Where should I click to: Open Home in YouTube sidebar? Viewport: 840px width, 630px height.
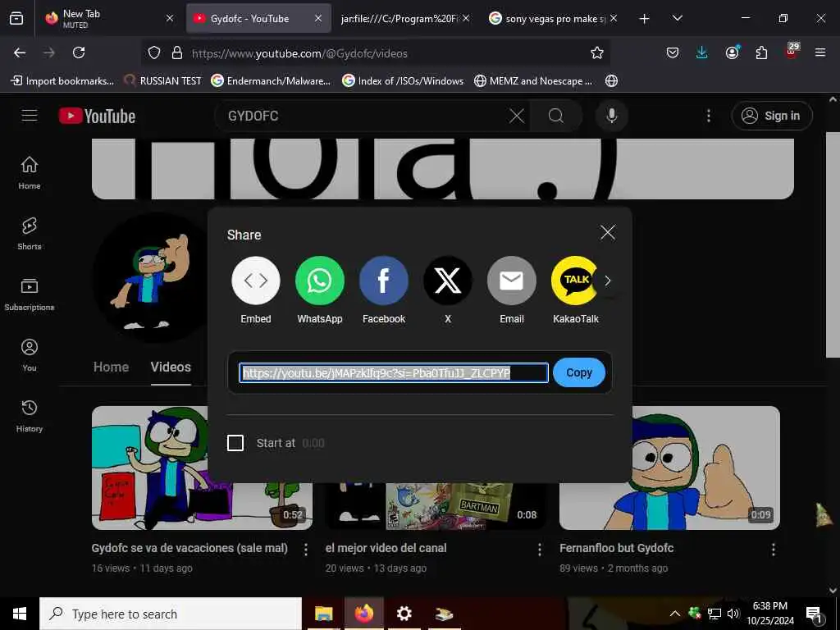click(x=30, y=173)
